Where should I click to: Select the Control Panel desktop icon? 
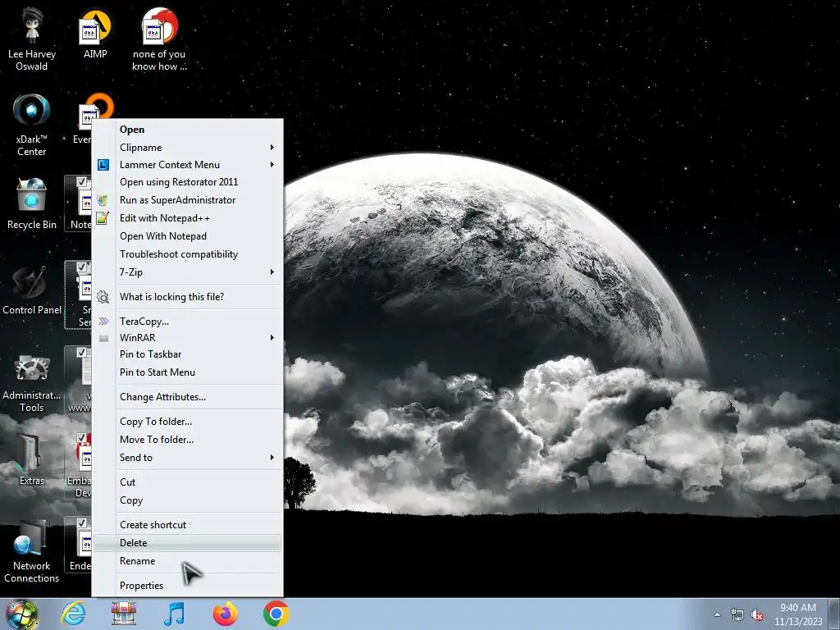(32, 290)
